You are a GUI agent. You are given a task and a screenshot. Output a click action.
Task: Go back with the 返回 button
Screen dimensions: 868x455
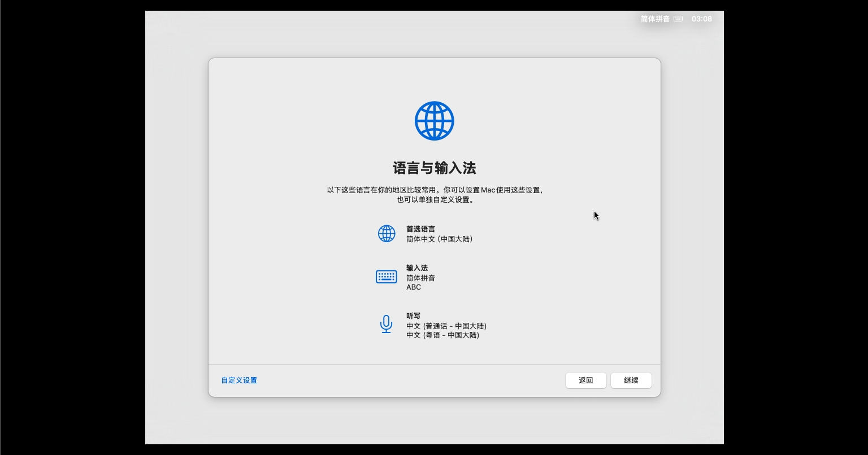(x=586, y=380)
